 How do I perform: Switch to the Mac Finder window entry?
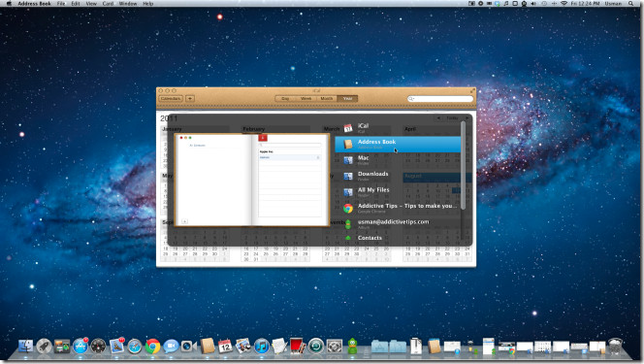[x=398, y=160]
